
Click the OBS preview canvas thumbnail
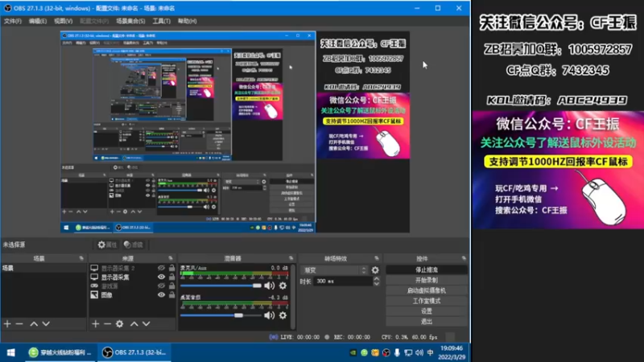pos(235,132)
